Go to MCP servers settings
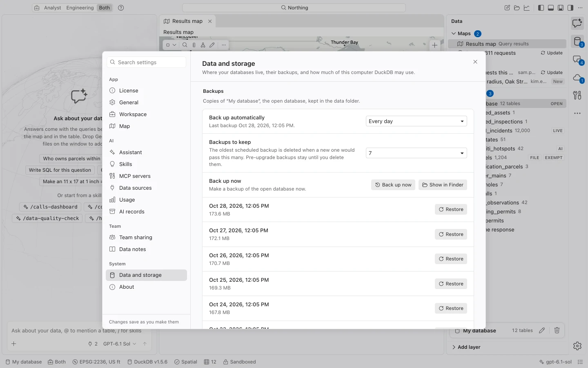 pos(146,176)
